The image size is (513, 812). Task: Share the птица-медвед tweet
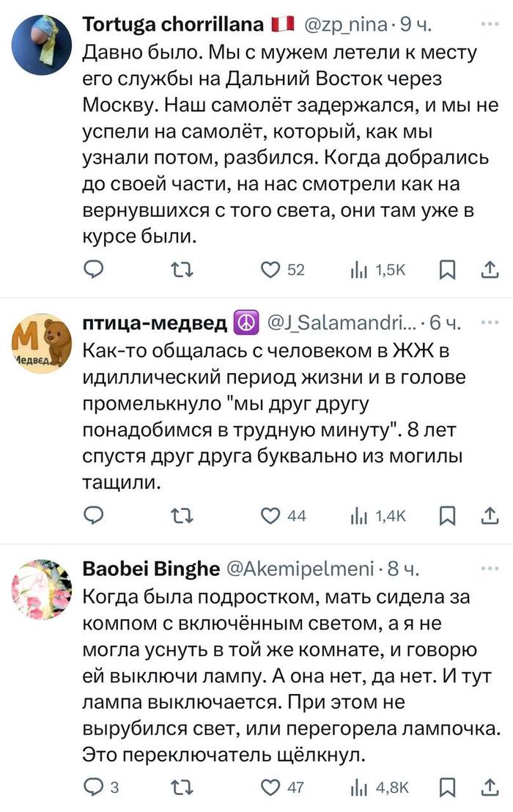pos(489,516)
